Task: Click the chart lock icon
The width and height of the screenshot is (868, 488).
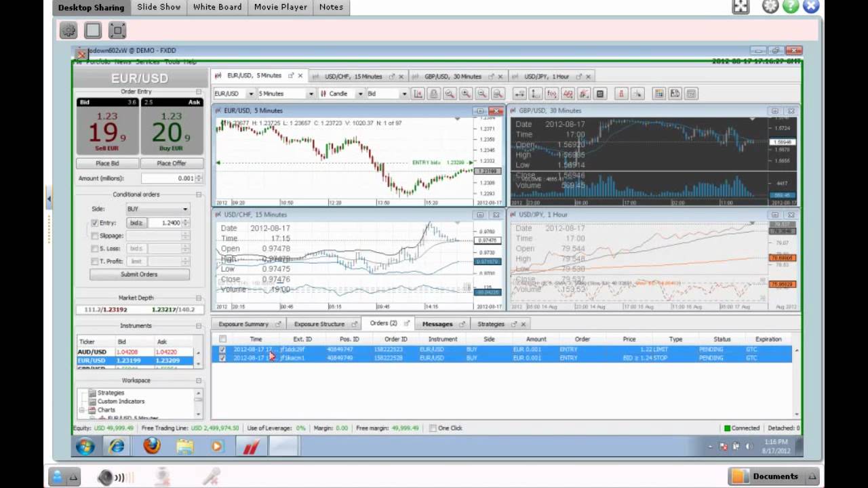Action: (433, 94)
